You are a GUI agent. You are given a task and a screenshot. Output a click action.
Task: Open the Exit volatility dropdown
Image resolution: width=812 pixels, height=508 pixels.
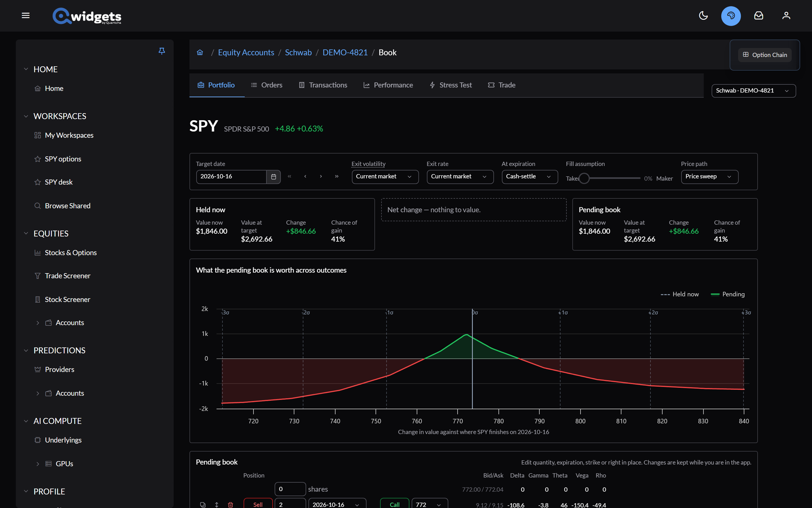tap(385, 177)
